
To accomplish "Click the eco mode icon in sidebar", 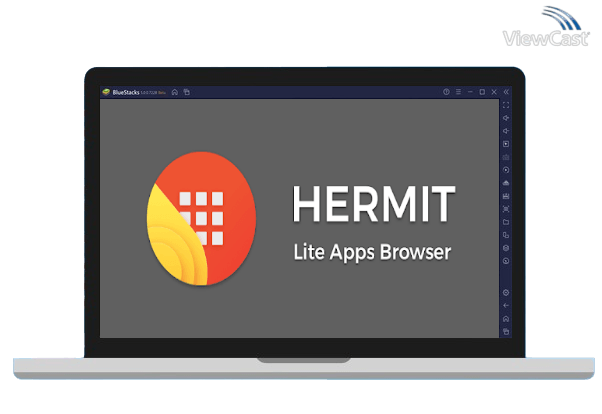I will 506,261.
